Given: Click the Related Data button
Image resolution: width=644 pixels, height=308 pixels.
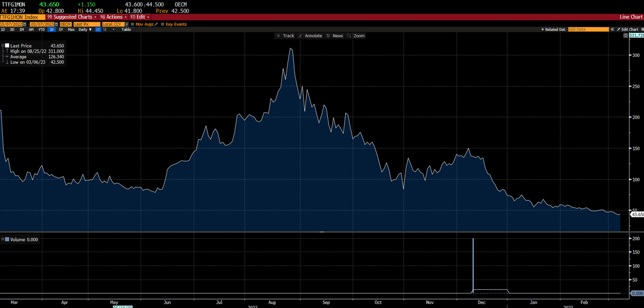Looking at the screenshot, I should coord(553,30).
